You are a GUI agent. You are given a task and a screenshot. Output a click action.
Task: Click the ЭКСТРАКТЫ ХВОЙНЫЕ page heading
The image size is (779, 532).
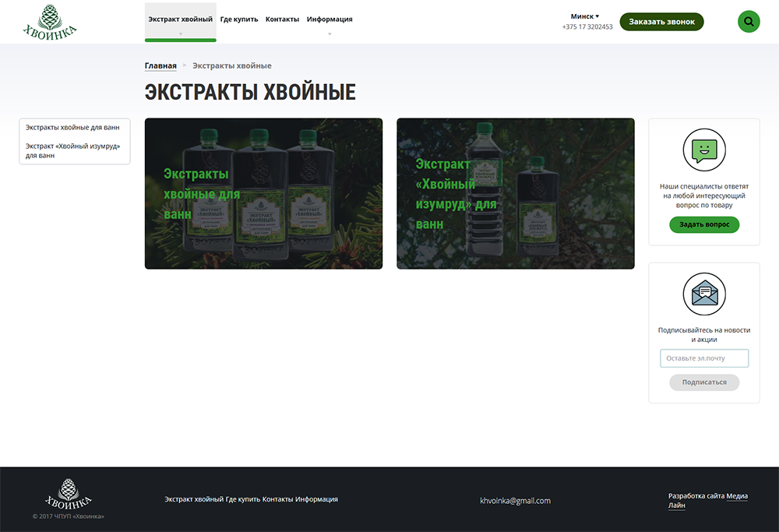coord(250,93)
